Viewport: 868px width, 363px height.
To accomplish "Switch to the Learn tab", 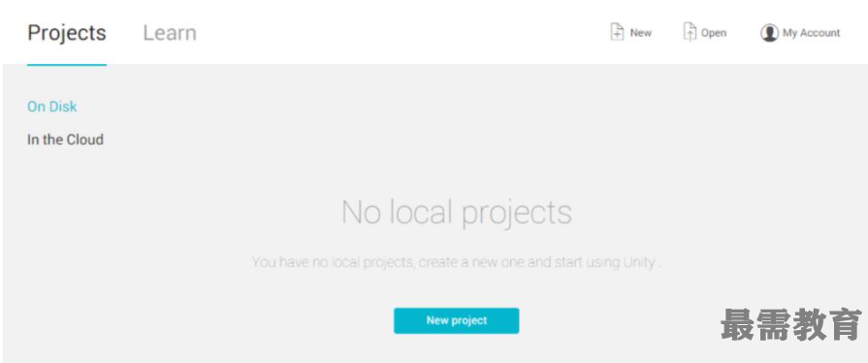I will point(170,33).
